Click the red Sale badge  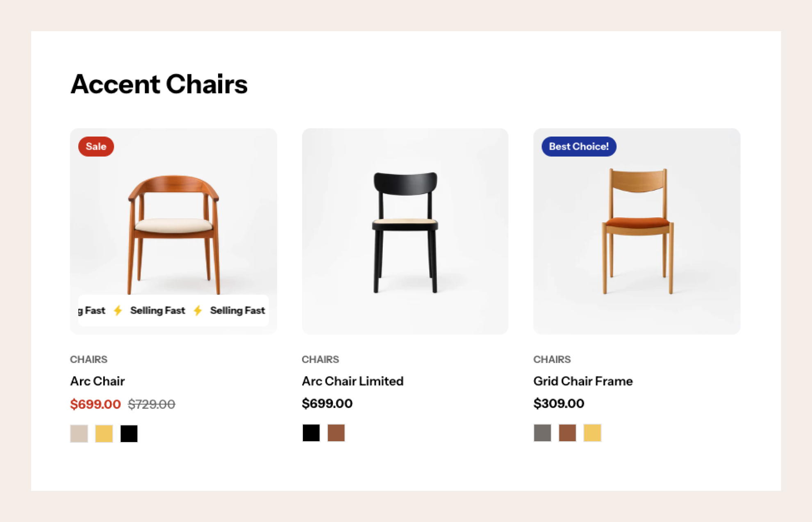96,146
